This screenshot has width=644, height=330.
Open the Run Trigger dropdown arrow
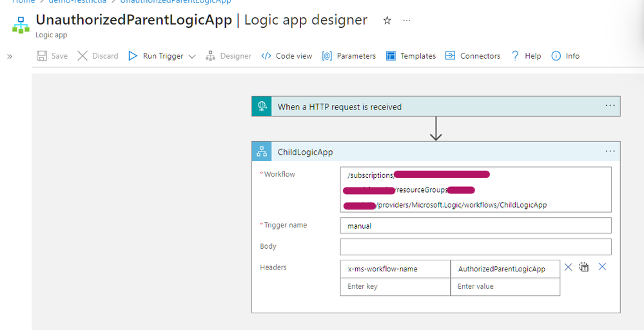192,56
